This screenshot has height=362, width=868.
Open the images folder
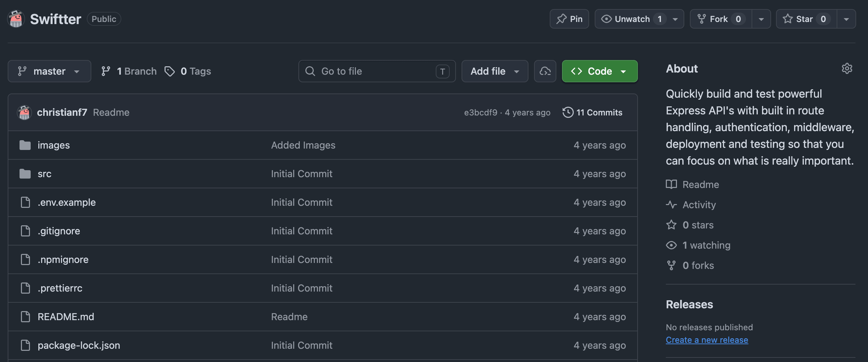coord(54,145)
